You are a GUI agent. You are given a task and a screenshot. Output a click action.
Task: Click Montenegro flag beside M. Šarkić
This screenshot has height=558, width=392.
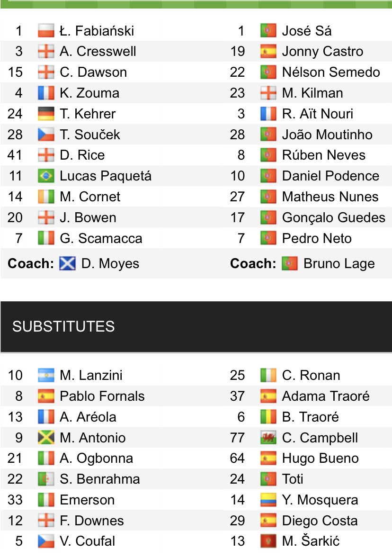pos(268,541)
